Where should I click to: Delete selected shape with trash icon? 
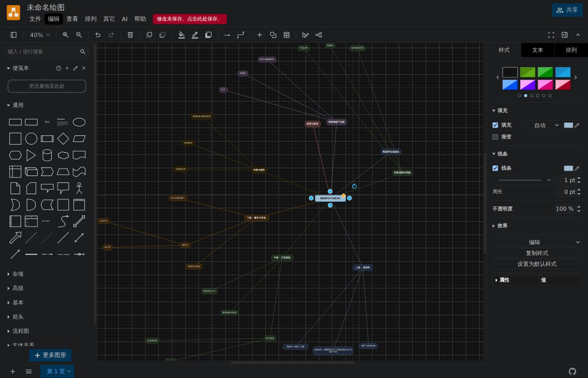[130, 35]
